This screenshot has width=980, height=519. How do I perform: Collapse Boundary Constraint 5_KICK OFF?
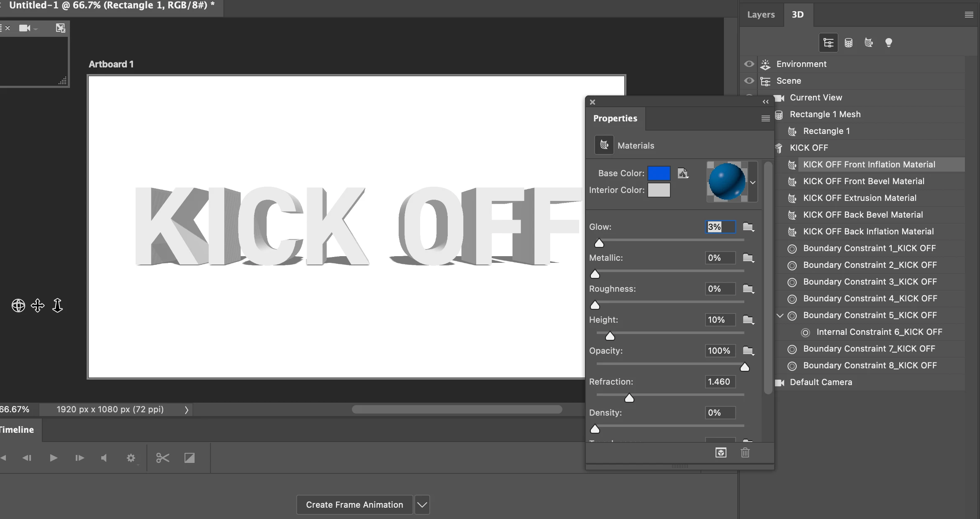(x=780, y=316)
